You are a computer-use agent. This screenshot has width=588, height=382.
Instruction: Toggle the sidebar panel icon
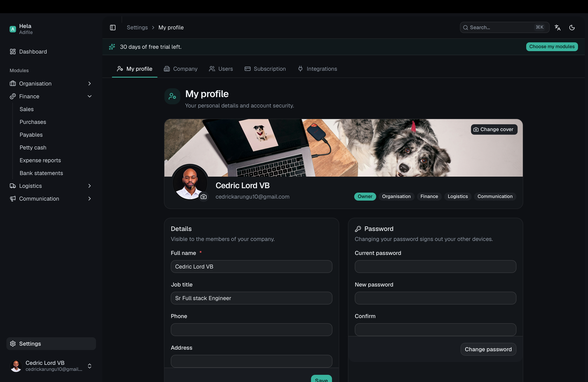113,27
